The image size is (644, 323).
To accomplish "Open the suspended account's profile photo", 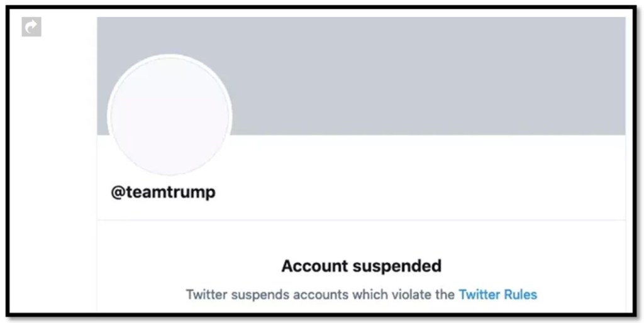I will click(x=170, y=116).
